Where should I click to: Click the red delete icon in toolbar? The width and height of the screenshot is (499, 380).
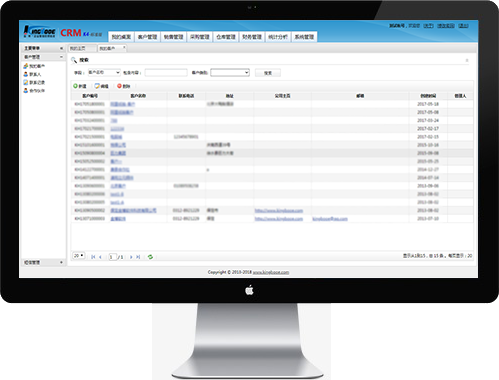119,86
